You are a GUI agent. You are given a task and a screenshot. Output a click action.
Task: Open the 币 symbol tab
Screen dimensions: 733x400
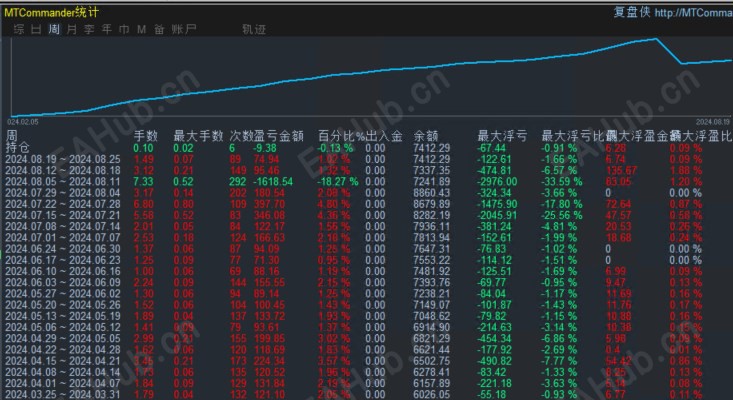124,29
